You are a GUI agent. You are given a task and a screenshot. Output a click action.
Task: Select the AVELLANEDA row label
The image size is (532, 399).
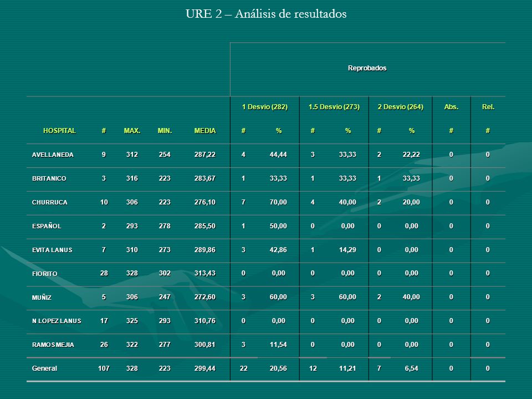tap(53, 155)
